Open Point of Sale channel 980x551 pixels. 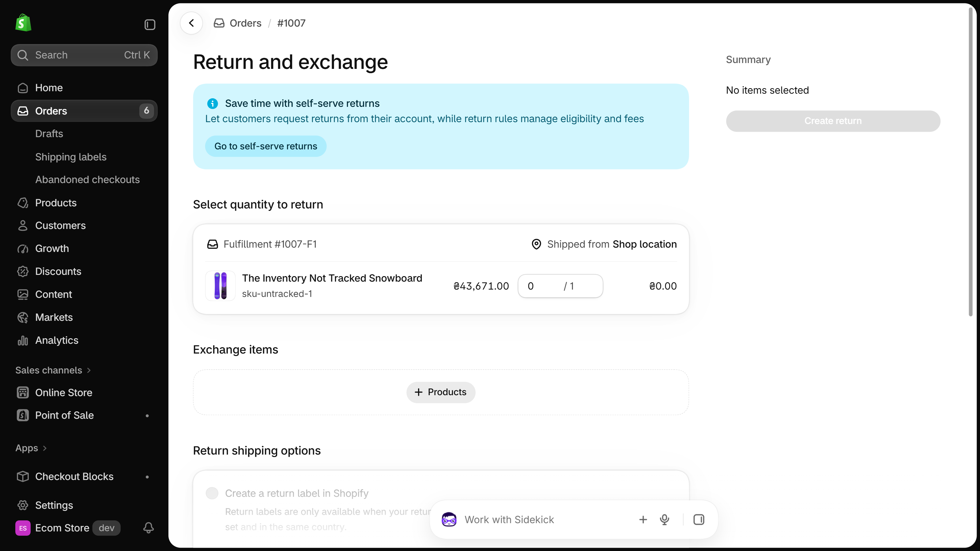point(84,416)
